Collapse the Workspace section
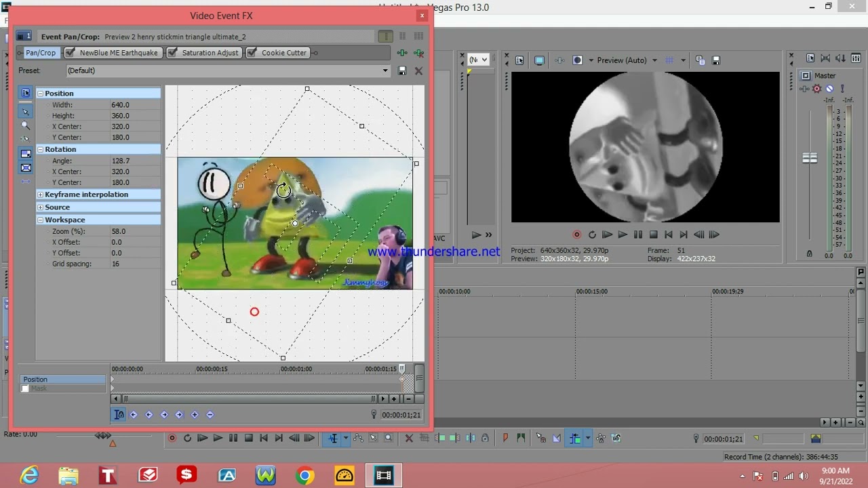 (40, 220)
